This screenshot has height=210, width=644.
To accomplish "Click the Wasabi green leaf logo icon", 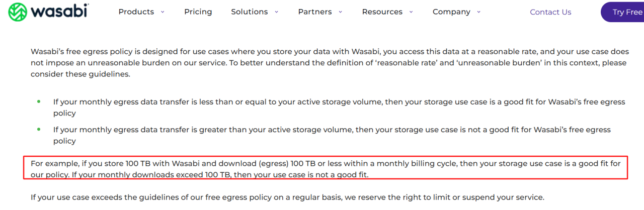I will (18, 12).
